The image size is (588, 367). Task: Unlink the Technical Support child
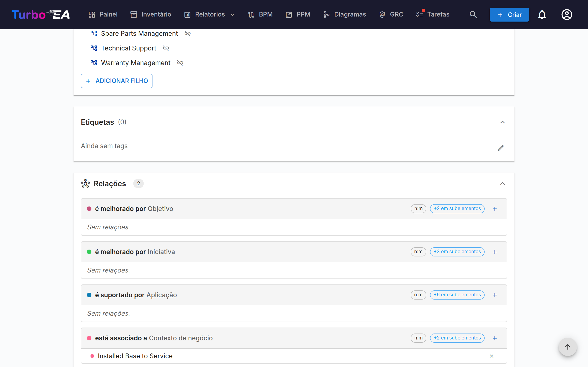click(x=166, y=48)
